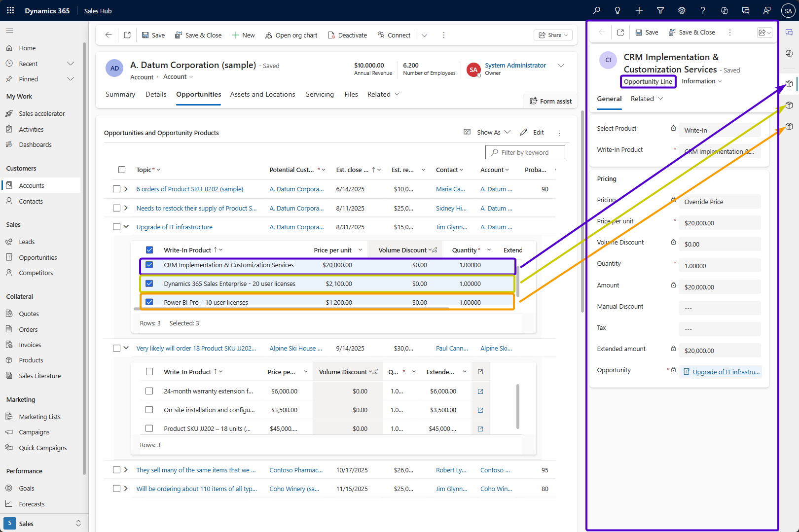Open the Dynamics 365 app launcher grid
This screenshot has width=799, height=532.
pyautogui.click(x=10, y=10)
